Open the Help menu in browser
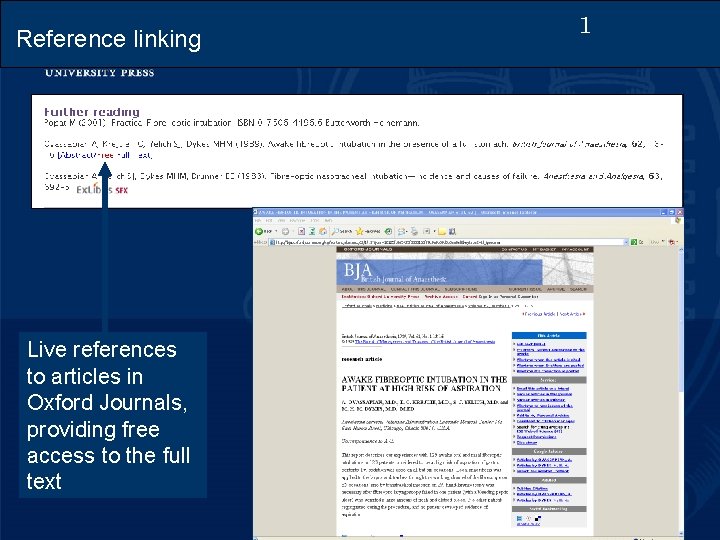 328,220
